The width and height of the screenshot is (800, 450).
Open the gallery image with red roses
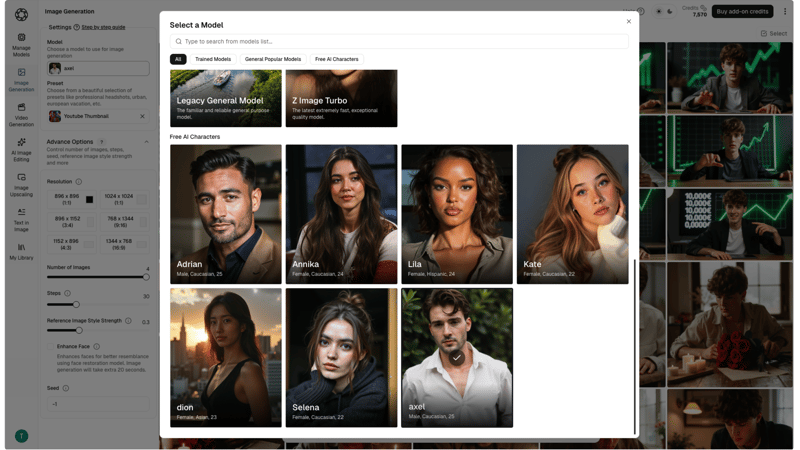click(730, 324)
